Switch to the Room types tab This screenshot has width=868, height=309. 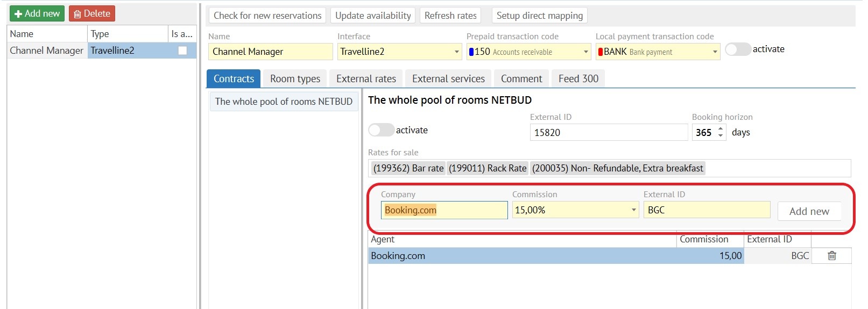click(295, 78)
